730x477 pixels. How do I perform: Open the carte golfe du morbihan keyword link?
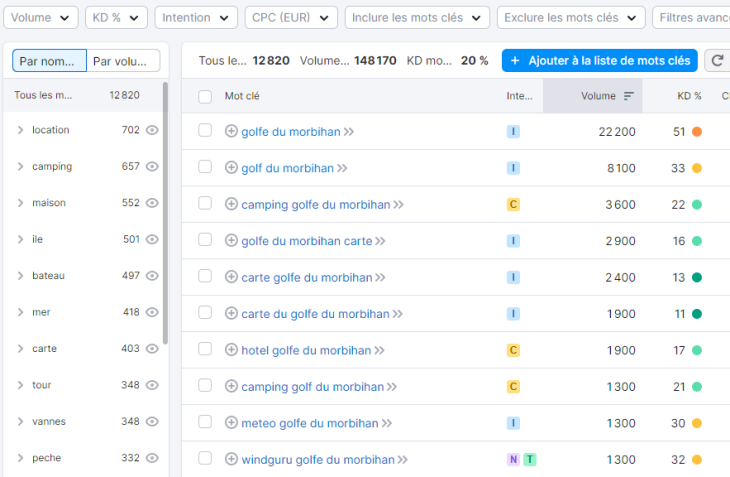307,277
